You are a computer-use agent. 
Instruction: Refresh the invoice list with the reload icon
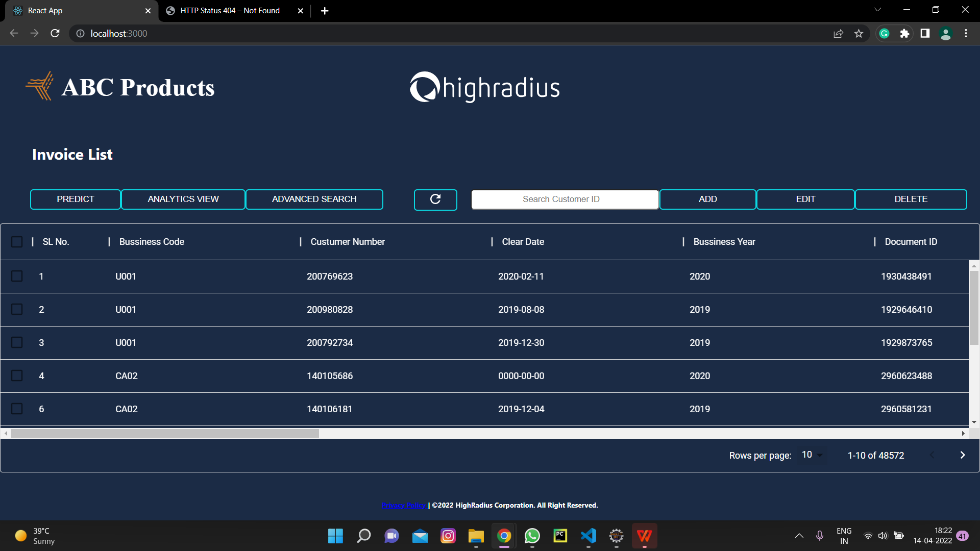tap(435, 199)
